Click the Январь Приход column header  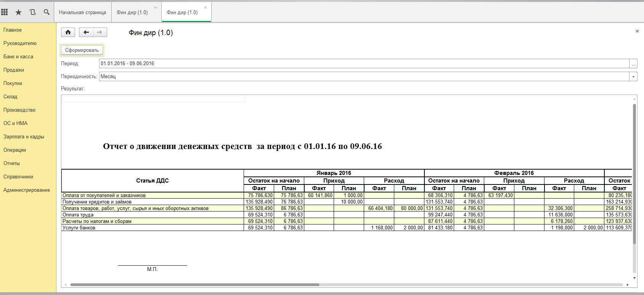334,181
